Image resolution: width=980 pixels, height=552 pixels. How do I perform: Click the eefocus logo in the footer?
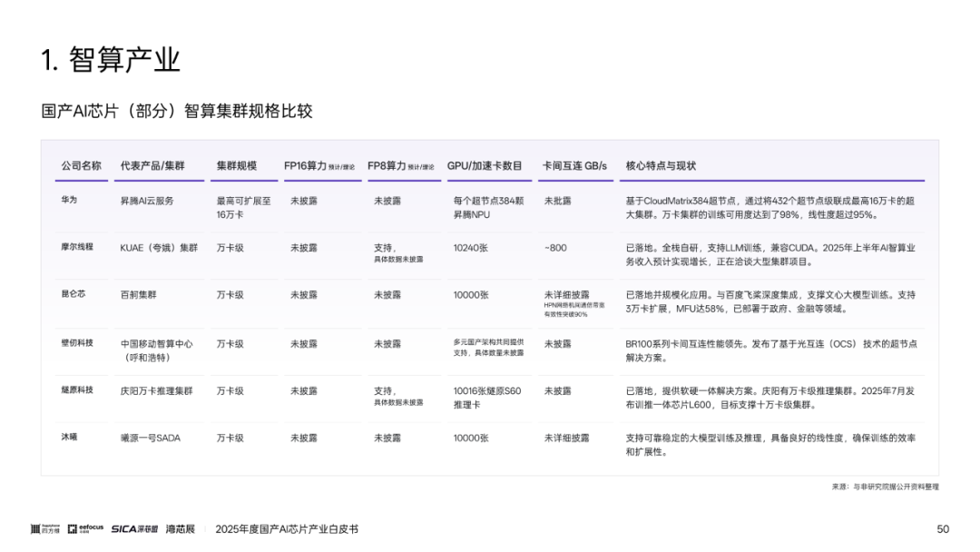point(85,529)
